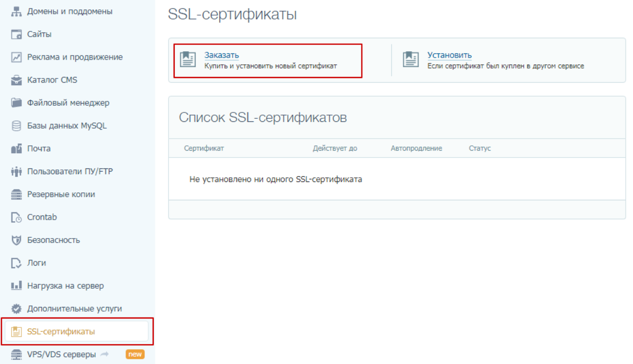Viewport: 633px width, 364px height.
Task: Select the Базы данных MySQL database icon
Action: [16, 126]
